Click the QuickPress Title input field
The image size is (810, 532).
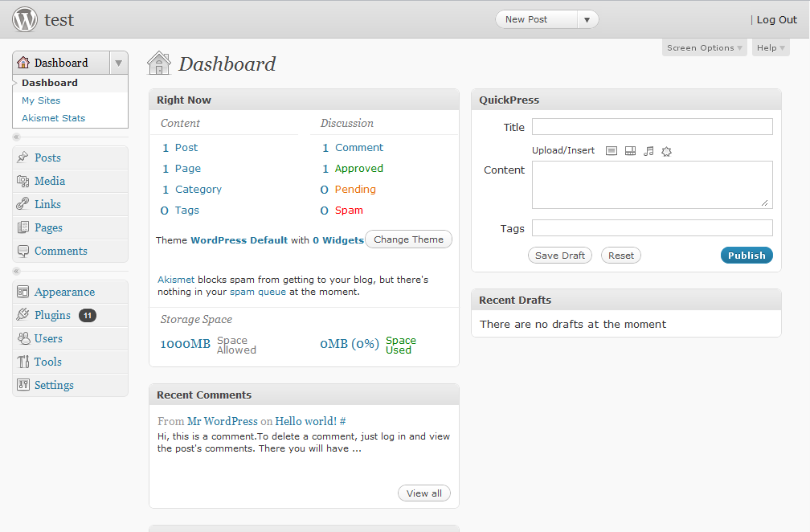pyautogui.click(x=652, y=126)
